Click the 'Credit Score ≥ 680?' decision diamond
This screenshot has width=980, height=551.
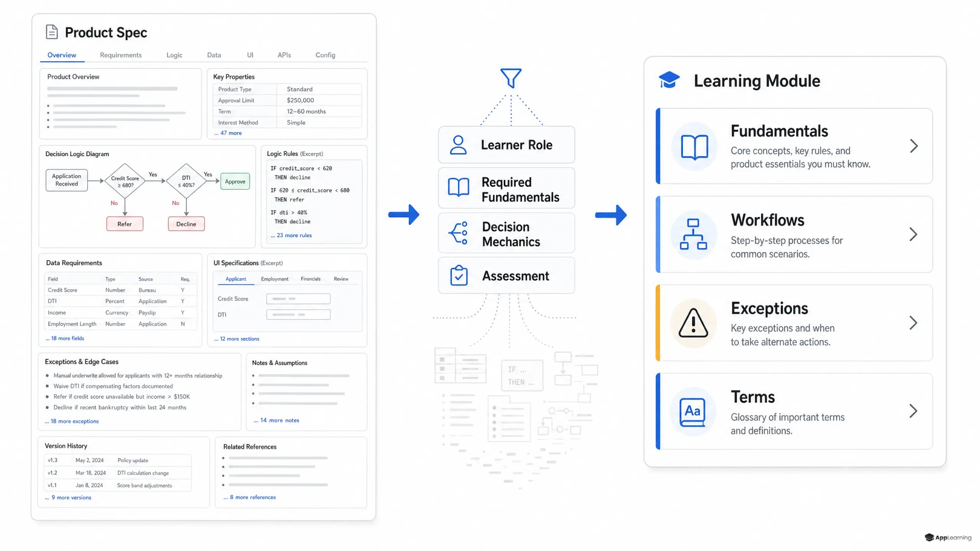coord(125,181)
